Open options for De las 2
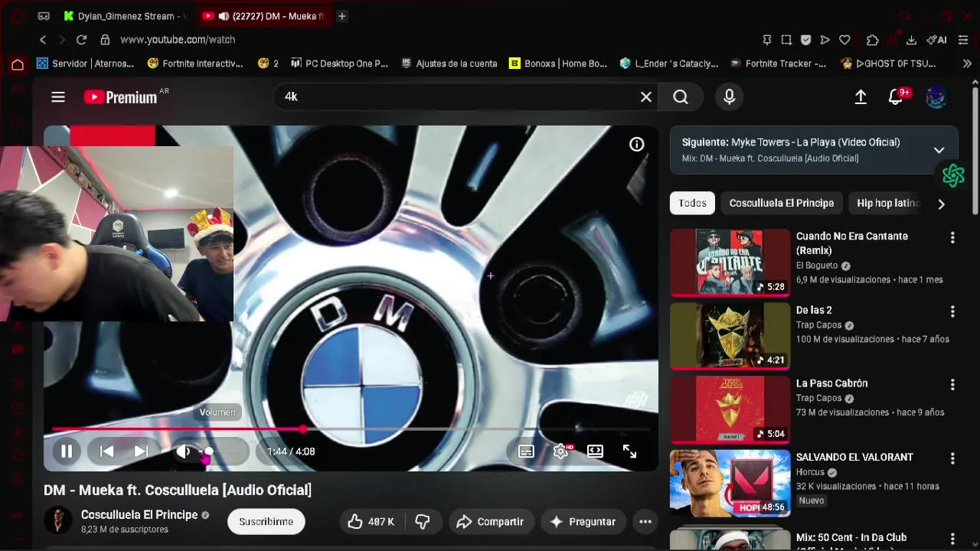This screenshot has height=551, width=980. click(x=952, y=311)
